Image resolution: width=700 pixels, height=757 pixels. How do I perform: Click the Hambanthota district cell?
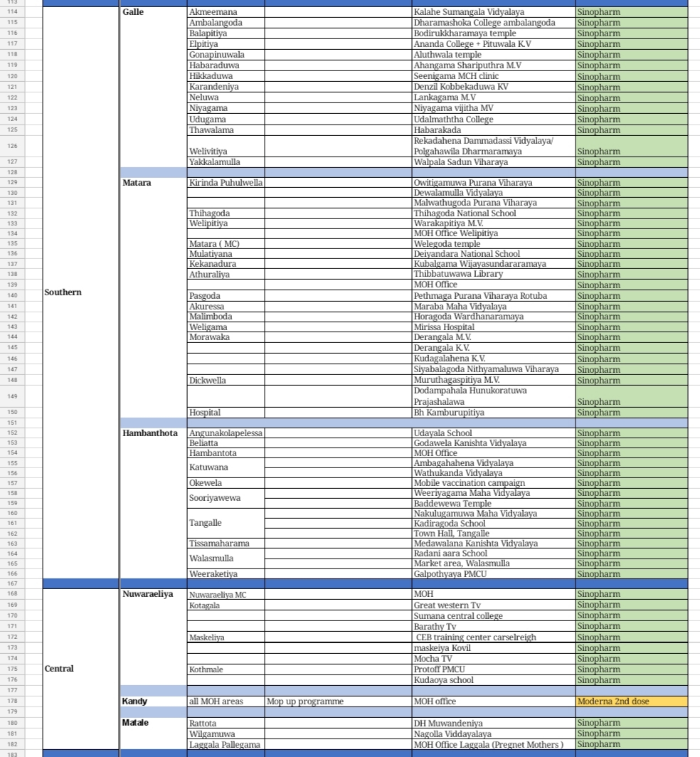[x=153, y=503]
